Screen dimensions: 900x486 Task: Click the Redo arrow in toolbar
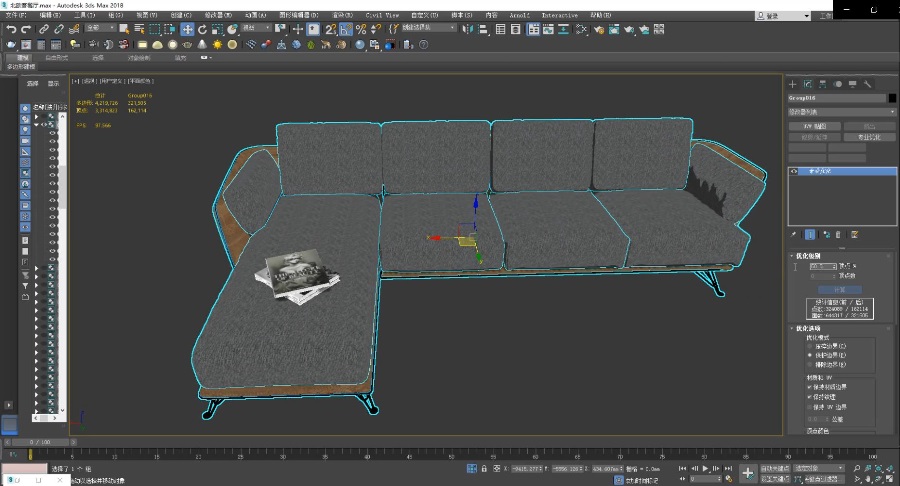[26, 29]
